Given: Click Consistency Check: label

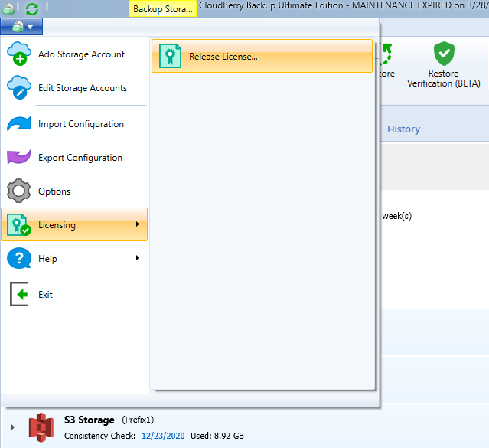Looking at the screenshot, I should pos(99,436).
